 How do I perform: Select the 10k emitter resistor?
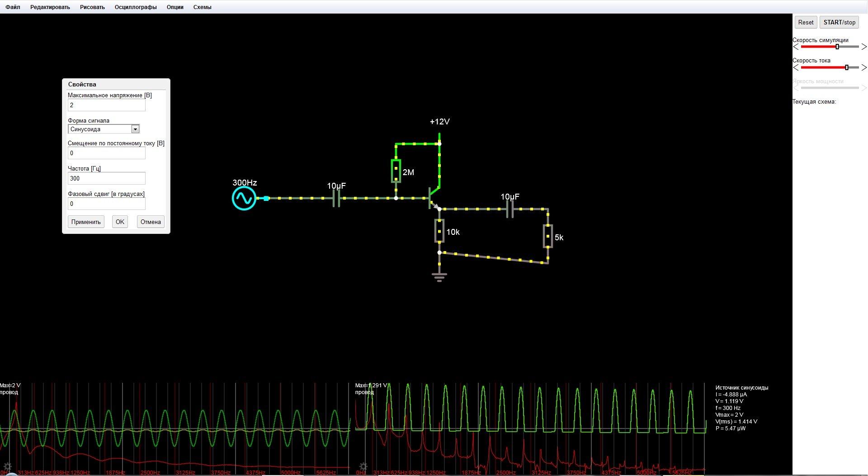point(439,231)
